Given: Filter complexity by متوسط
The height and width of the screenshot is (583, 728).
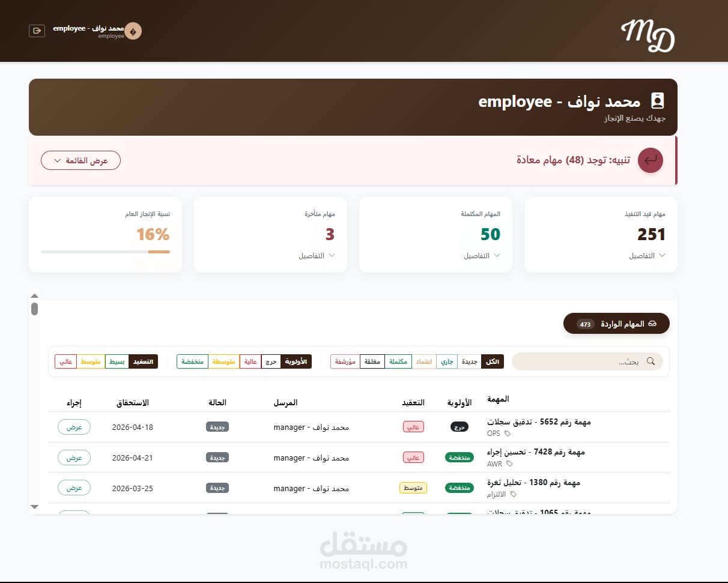Looking at the screenshot, I should 91,361.
